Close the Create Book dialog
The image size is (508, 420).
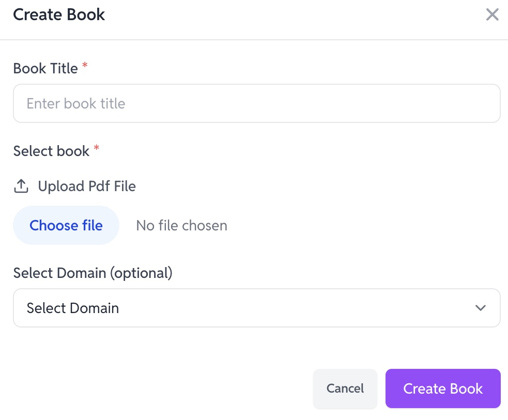(x=492, y=15)
